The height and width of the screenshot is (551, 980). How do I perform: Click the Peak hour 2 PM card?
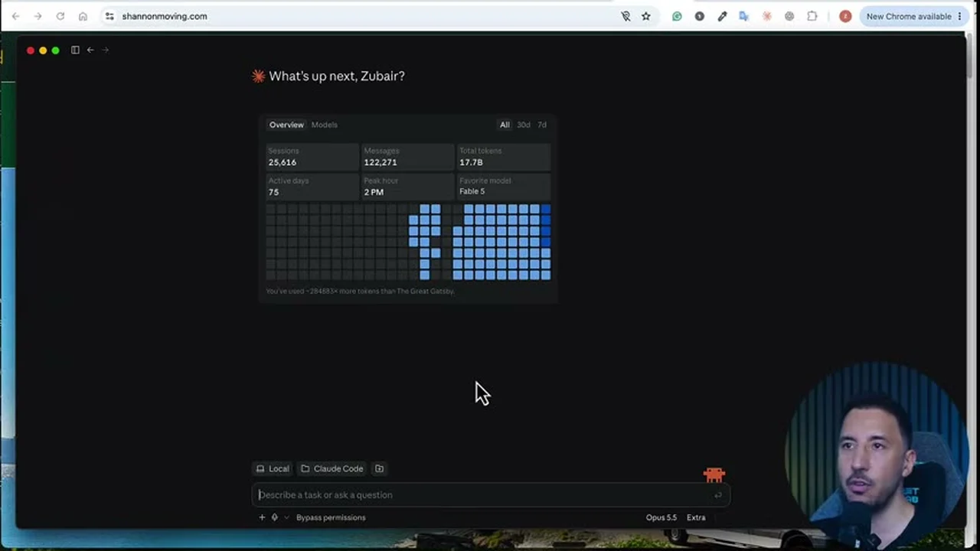[x=407, y=186]
